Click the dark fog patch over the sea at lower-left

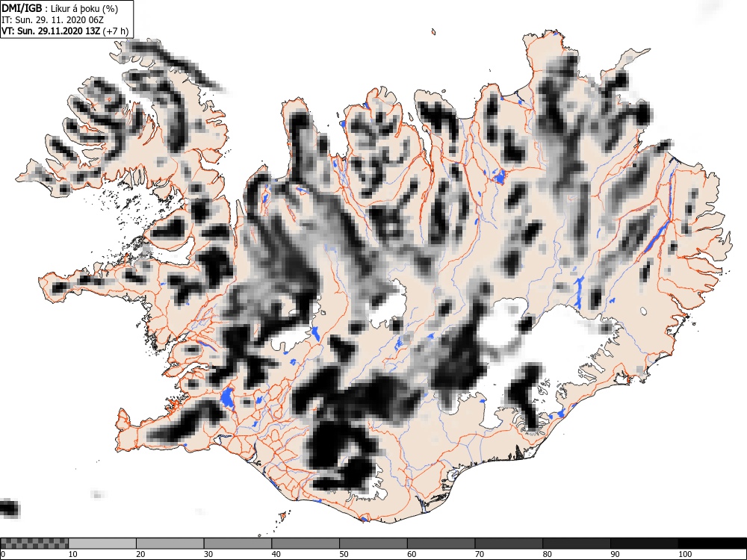pyautogui.click(x=10, y=508)
